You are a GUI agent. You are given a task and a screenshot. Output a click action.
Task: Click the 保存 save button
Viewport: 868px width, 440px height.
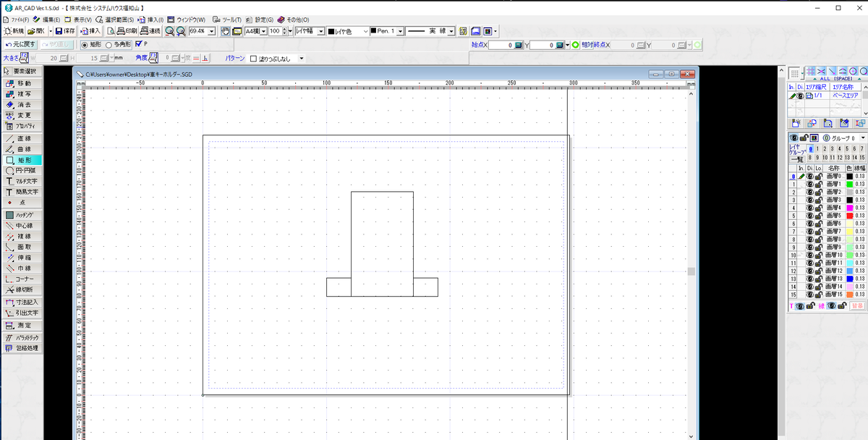coord(66,31)
